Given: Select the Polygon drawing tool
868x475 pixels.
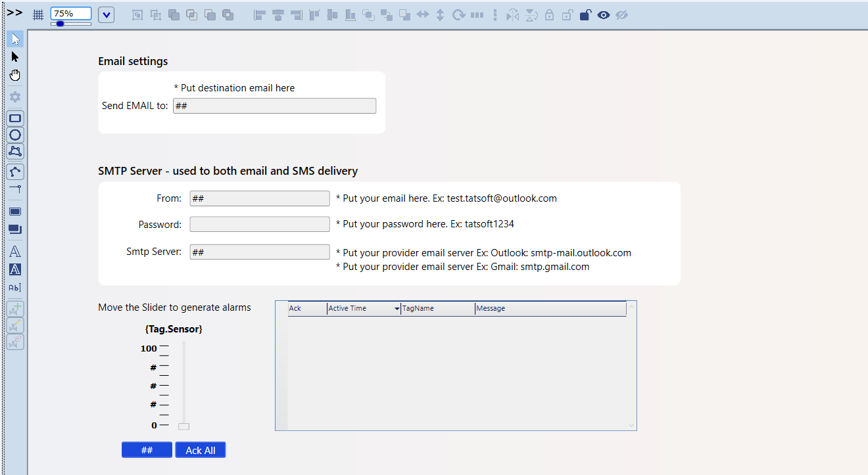Looking at the screenshot, I should [15, 152].
